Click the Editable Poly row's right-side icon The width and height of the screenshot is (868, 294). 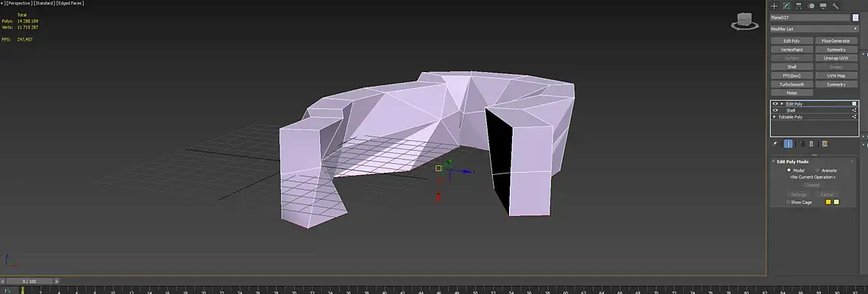[x=855, y=117]
